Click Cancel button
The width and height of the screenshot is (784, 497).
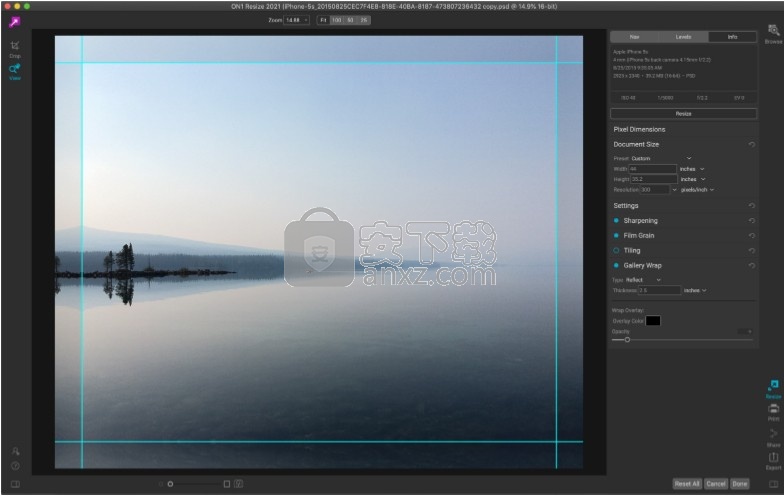point(716,484)
